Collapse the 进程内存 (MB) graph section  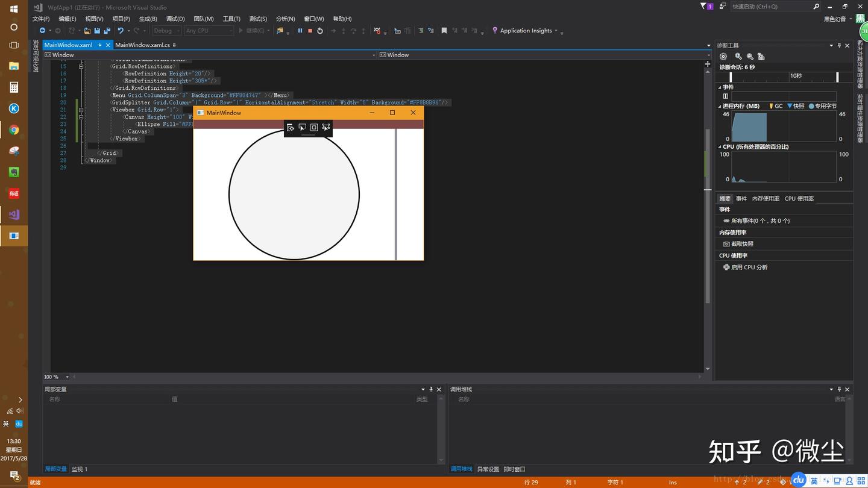(720, 106)
